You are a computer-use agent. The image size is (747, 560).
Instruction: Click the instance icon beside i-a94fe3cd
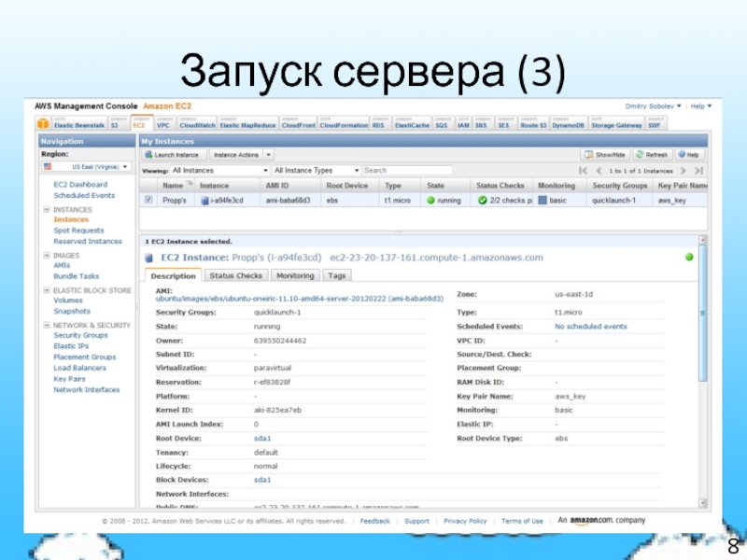[204, 201]
